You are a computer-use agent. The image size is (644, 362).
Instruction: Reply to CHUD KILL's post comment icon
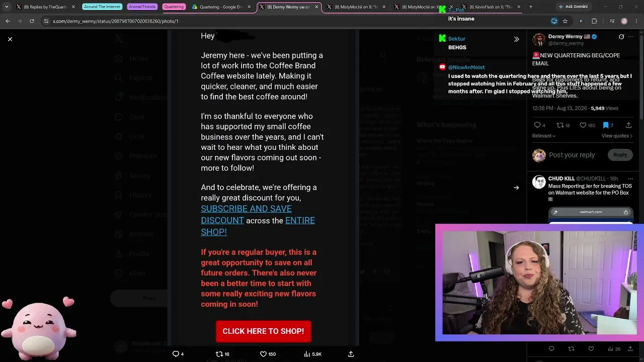click(x=551, y=349)
